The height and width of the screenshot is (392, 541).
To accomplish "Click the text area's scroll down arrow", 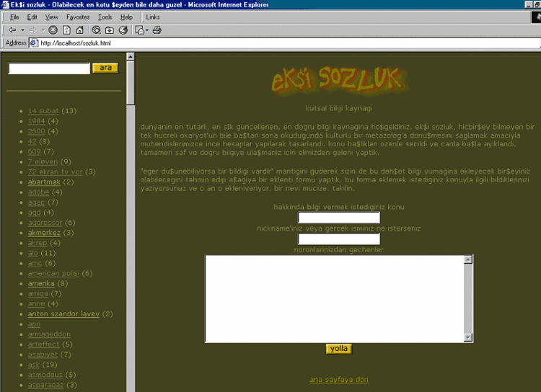I will pyautogui.click(x=468, y=337).
